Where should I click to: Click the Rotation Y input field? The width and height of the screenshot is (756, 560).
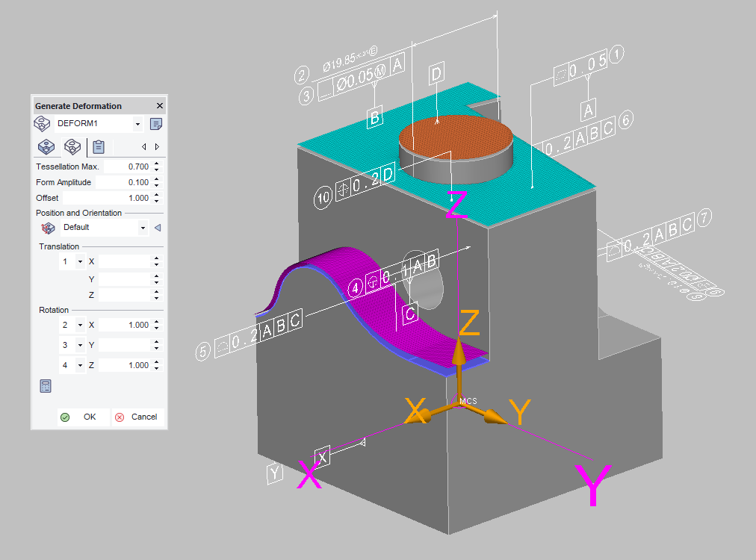[125, 345]
